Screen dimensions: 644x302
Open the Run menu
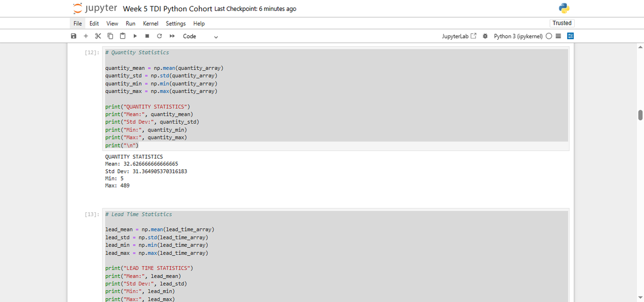pos(130,23)
